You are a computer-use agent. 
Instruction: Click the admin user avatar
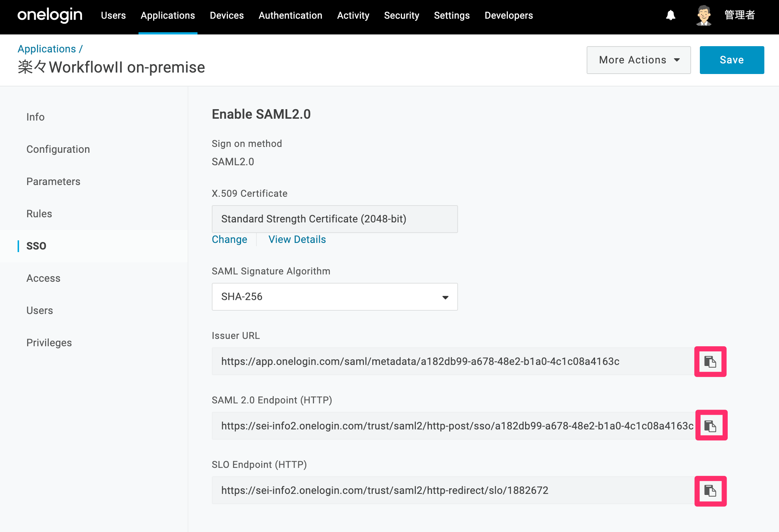click(704, 15)
